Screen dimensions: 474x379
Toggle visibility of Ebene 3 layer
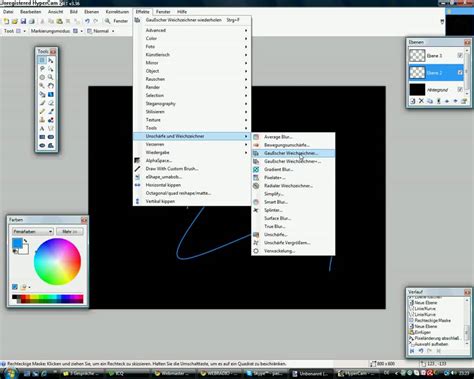pyautogui.click(x=460, y=55)
